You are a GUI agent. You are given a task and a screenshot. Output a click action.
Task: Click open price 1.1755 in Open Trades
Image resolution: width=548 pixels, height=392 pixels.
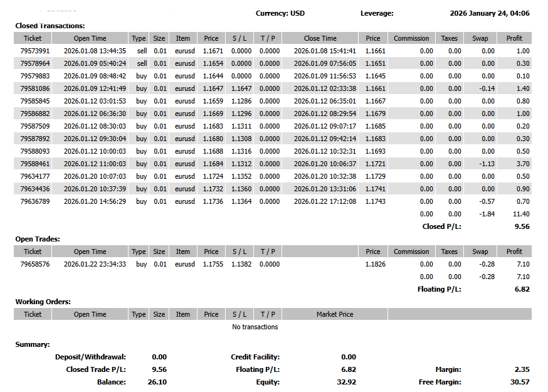click(213, 264)
